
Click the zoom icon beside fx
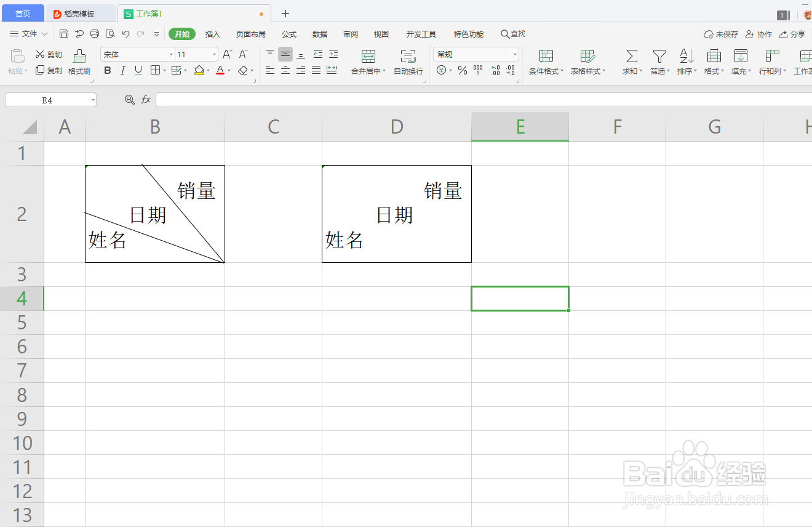point(130,100)
